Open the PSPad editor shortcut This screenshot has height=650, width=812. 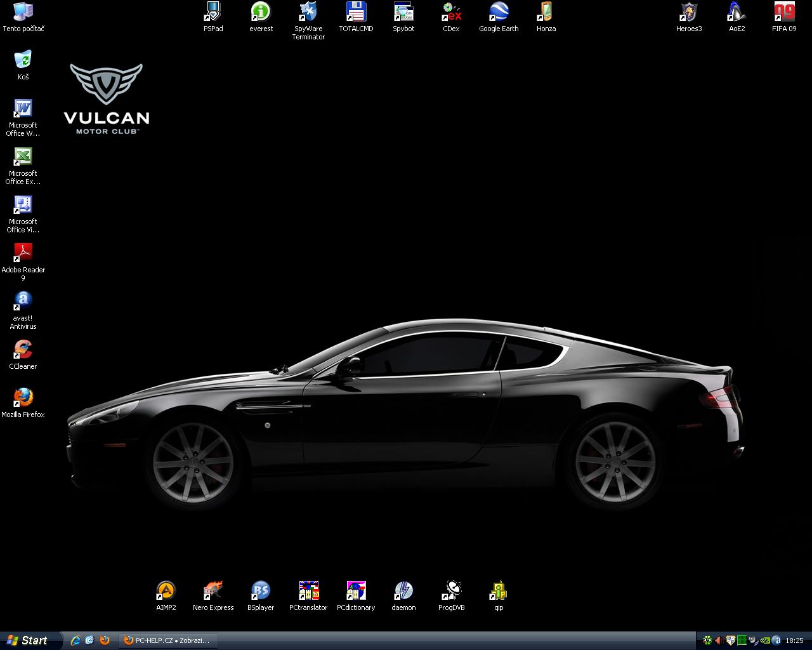[213, 12]
